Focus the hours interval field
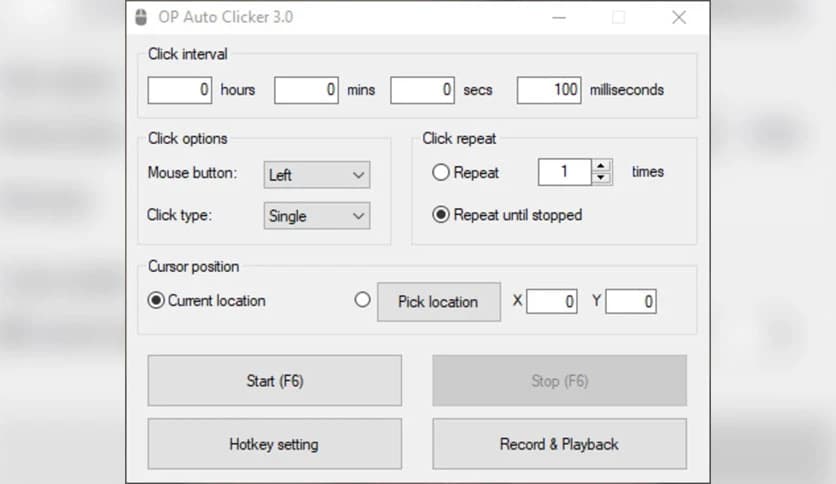Screen dimensions: 836x484 (180, 90)
